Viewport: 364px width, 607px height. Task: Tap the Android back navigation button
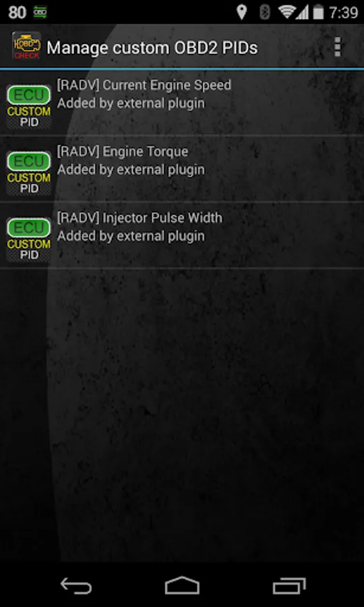(x=75, y=585)
